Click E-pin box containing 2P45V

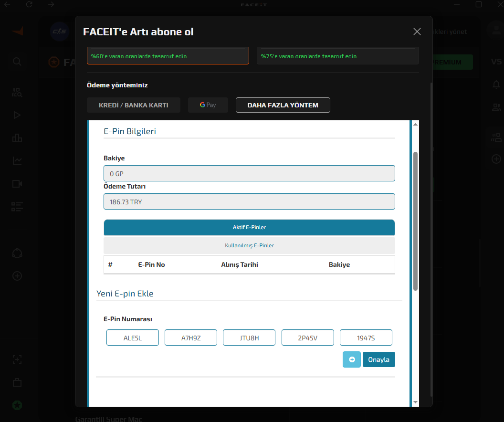pyautogui.click(x=308, y=338)
